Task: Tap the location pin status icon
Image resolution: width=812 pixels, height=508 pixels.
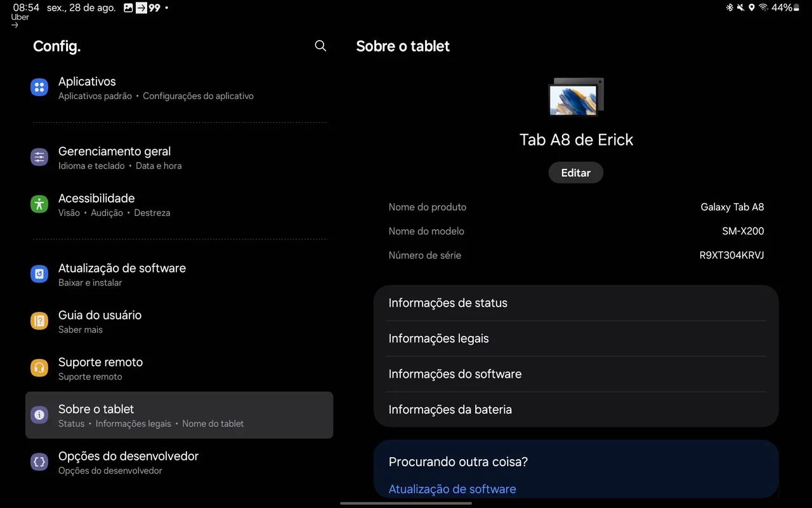Action: (x=751, y=8)
